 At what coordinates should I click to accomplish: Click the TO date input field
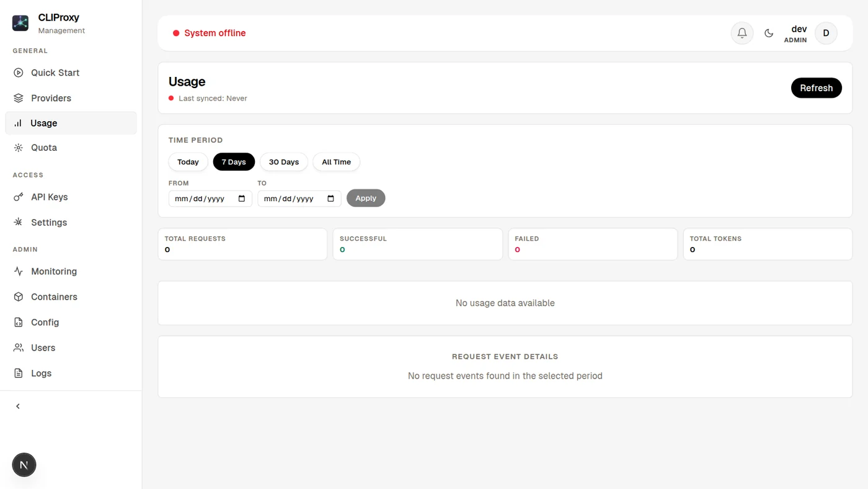click(299, 199)
